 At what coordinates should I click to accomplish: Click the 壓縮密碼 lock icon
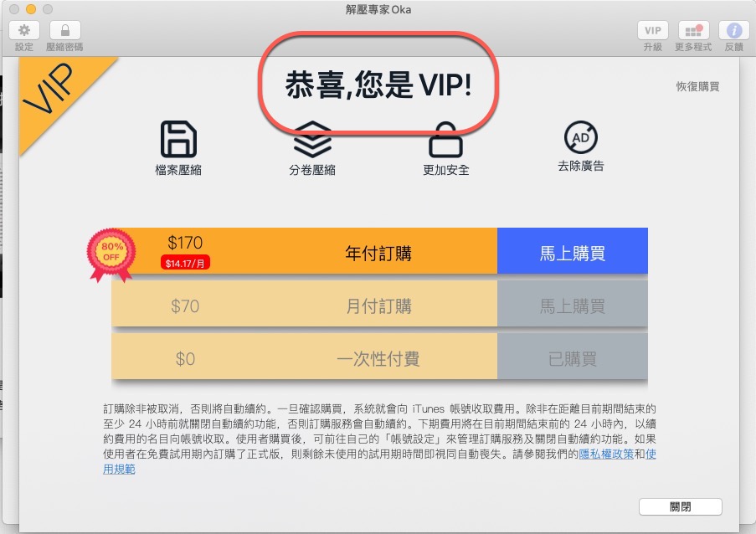pos(64,30)
